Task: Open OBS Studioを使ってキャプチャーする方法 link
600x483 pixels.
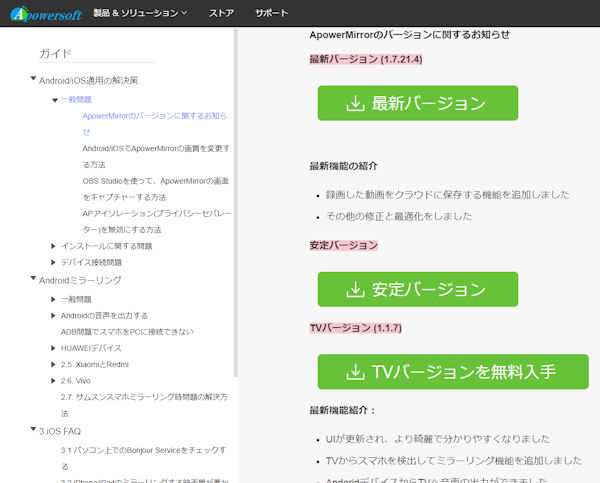Action: pyautogui.click(x=155, y=189)
